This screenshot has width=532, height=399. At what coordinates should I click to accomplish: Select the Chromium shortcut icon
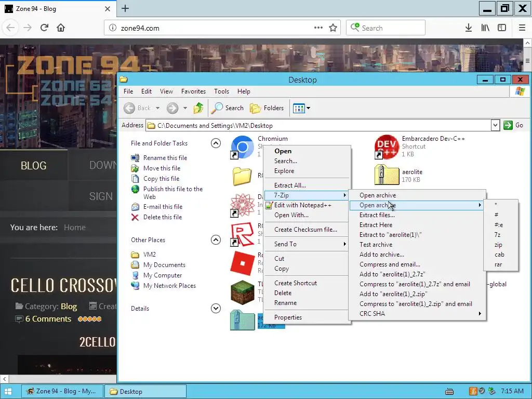242,147
